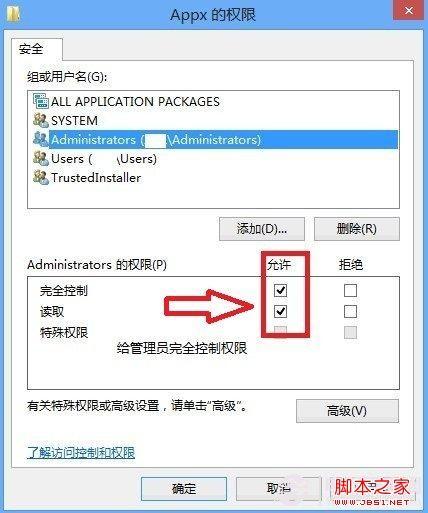Click the ALL APPLICATION PACKAGES group icon

41,101
